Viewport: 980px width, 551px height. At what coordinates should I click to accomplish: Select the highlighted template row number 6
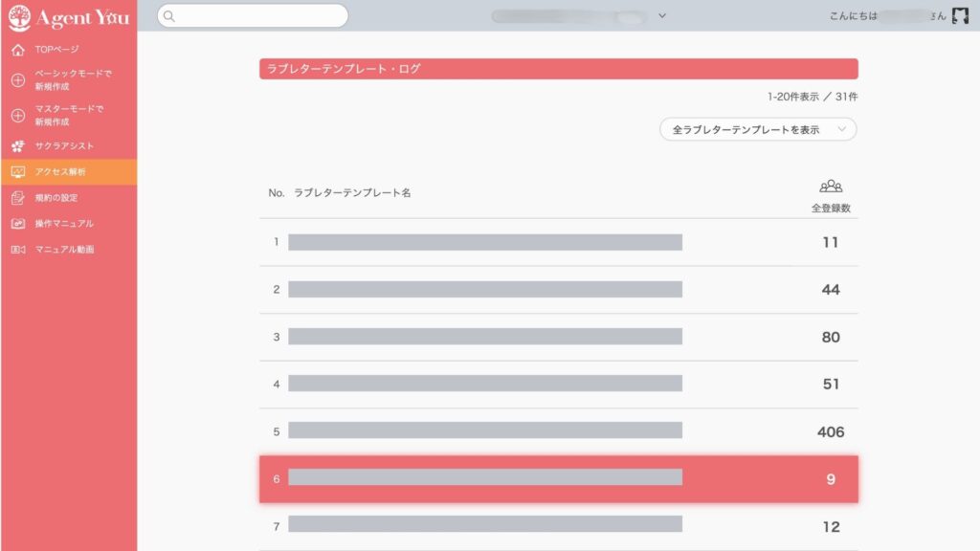coord(558,478)
